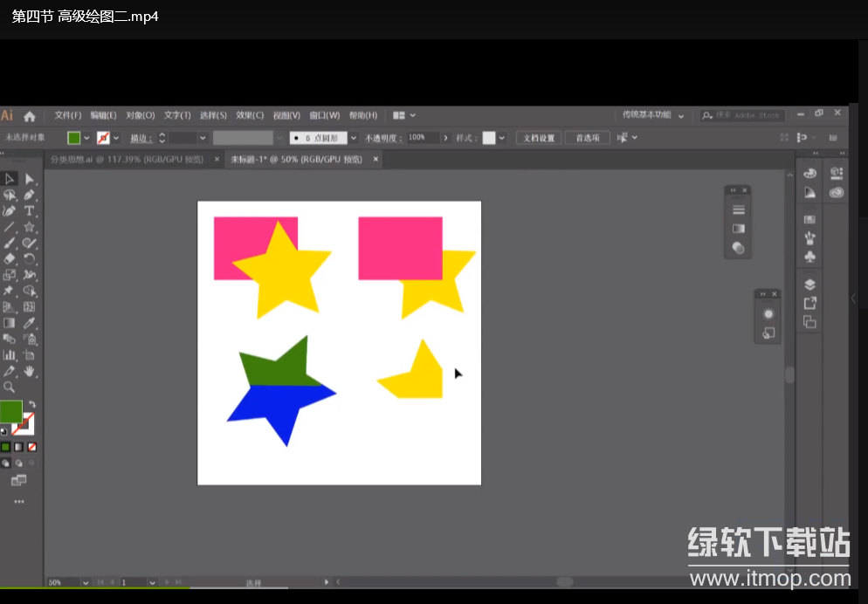Viewport: 868px width, 604px height.
Task: Select the Puppet Warp pin tool
Action: (10, 291)
